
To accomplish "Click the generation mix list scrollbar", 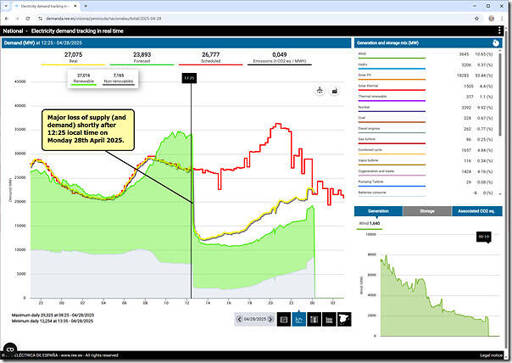I will (x=499, y=95).
